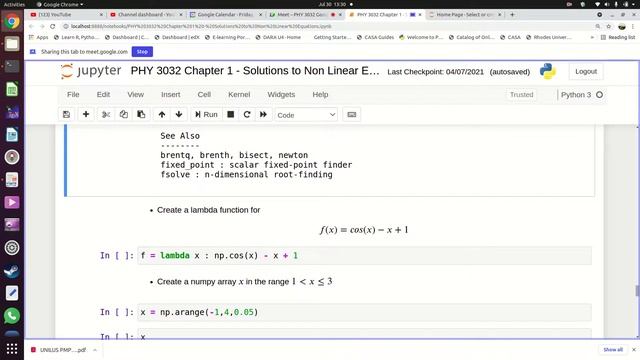Image resolution: width=640 pixels, height=360 pixels.
Task: Open the Chrome three-dot menu
Action: tap(633, 26)
